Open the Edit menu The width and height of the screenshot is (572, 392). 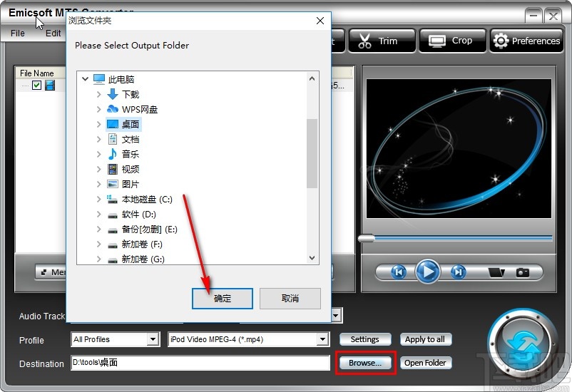pos(53,33)
